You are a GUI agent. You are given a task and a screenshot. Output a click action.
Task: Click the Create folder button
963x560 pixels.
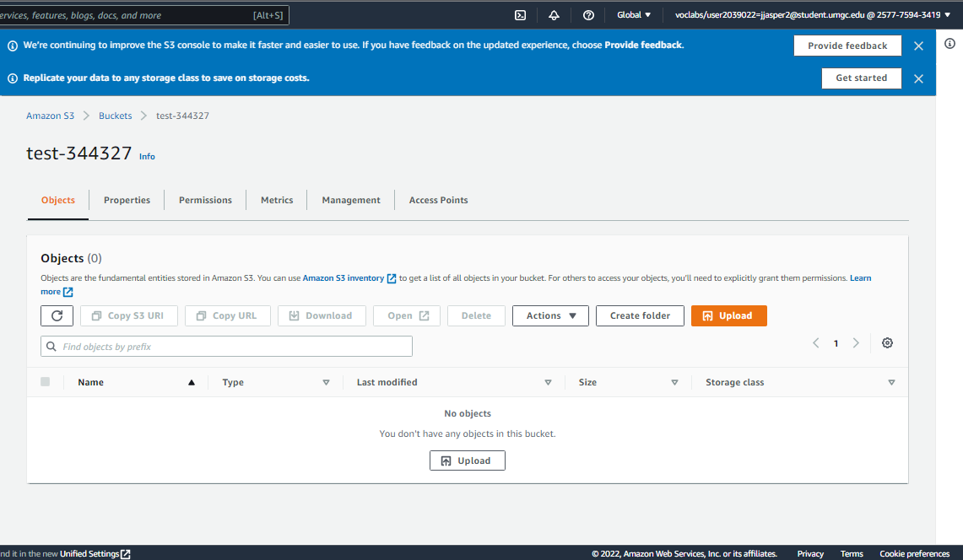[640, 315]
